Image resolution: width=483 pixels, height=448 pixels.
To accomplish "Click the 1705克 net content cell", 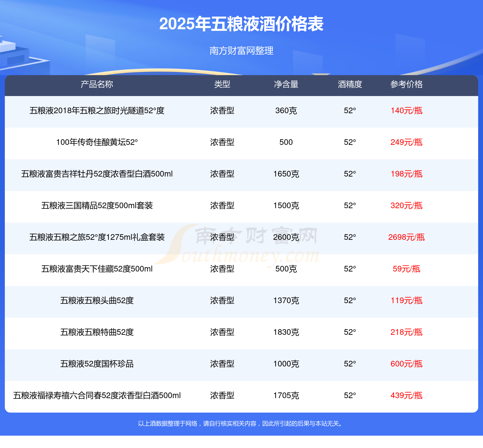I will tap(286, 395).
